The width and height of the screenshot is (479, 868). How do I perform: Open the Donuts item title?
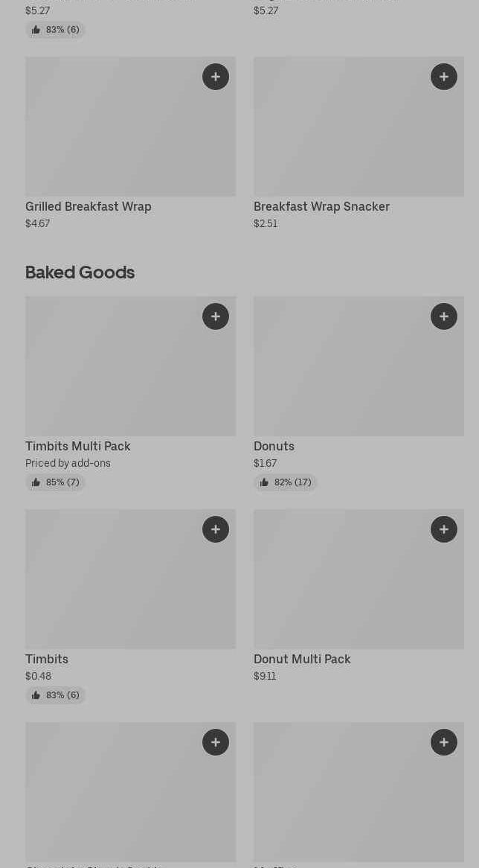coord(274,447)
